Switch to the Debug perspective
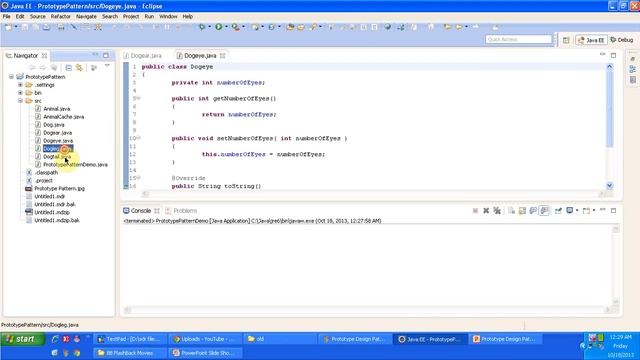Image resolution: width=640 pixels, height=360 pixels. coord(622,40)
